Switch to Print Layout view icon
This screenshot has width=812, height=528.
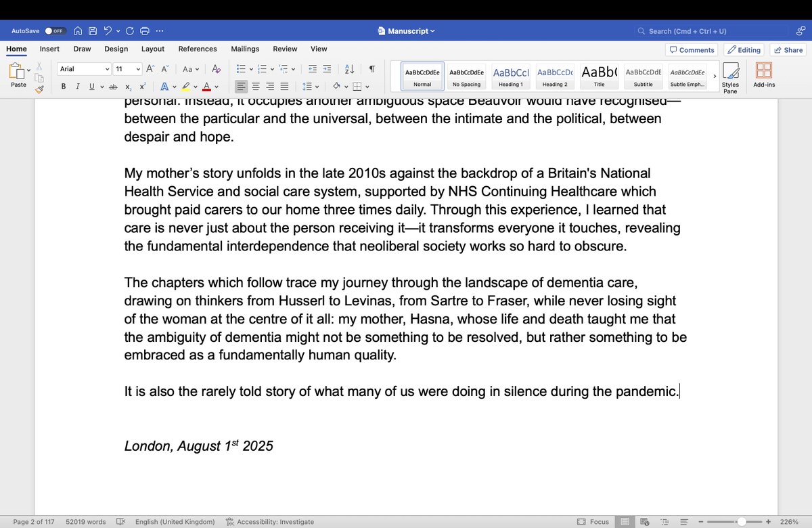tap(623, 521)
